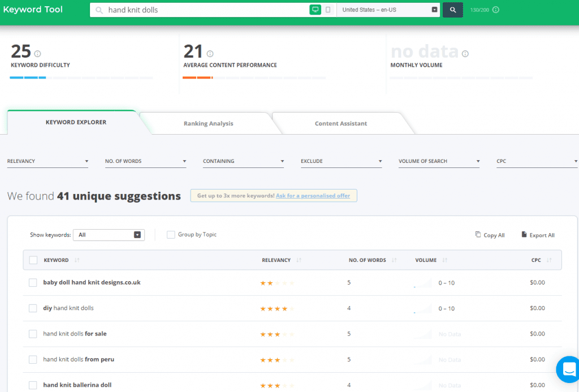Switch to Ranking Analysis tab
The width and height of the screenshot is (579, 392).
(208, 123)
